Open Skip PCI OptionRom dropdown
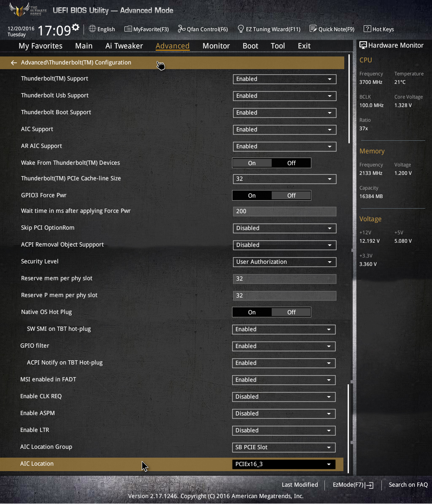This screenshot has width=432, height=504. (284, 228)
